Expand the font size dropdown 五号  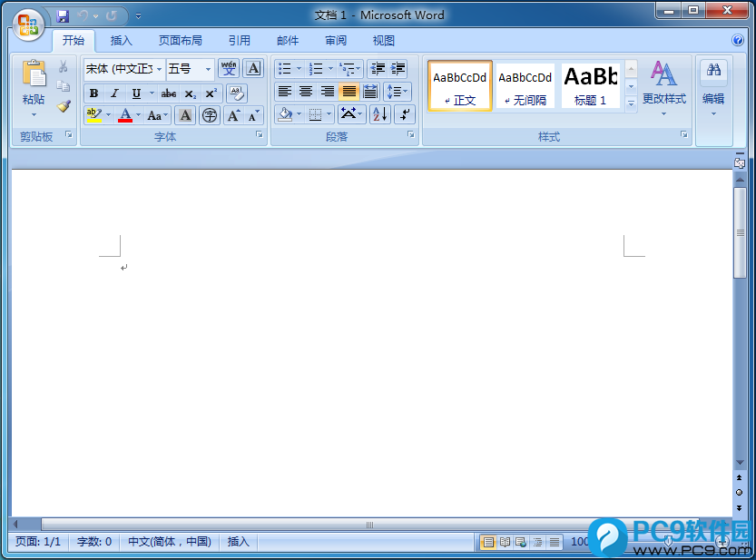[x=208, y=69]
